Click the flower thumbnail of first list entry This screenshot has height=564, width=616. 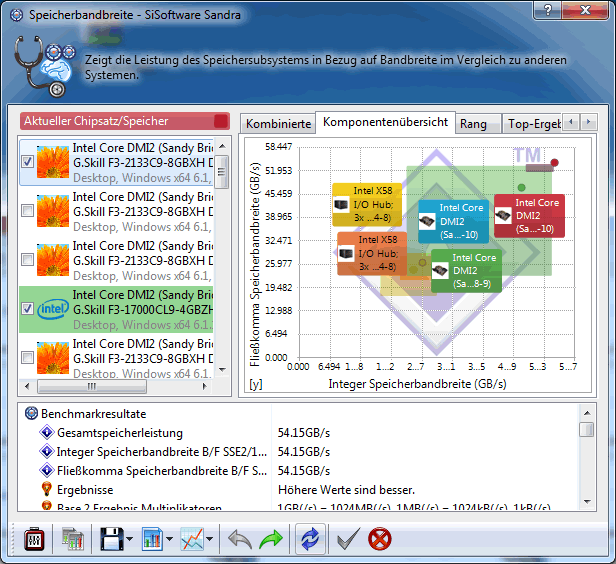(53, 162)
